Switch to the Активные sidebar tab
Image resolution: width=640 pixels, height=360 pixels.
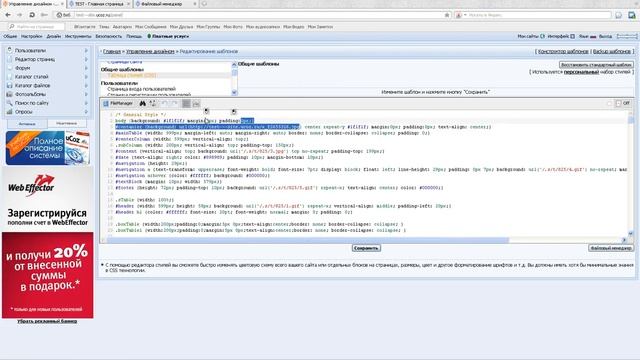(27, 124)
